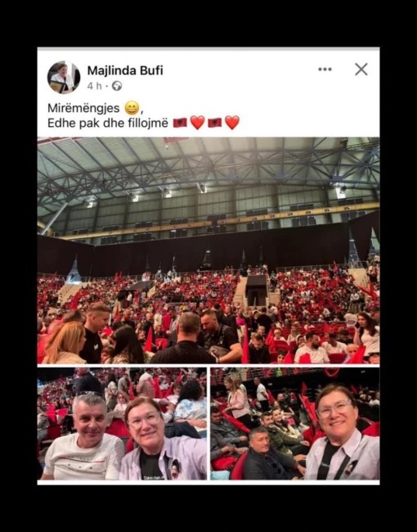Click the blonde woman in the arena crowd photo
The height and width of the screenshot is (532, 417).
click(65, 343)
